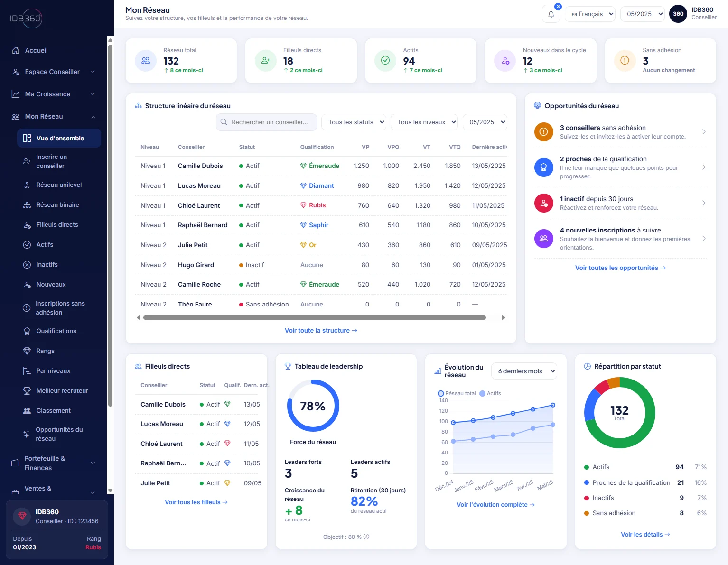Click Voir tous les filleuls link
This screenshot has width=728, height=565.
point(196,502)
